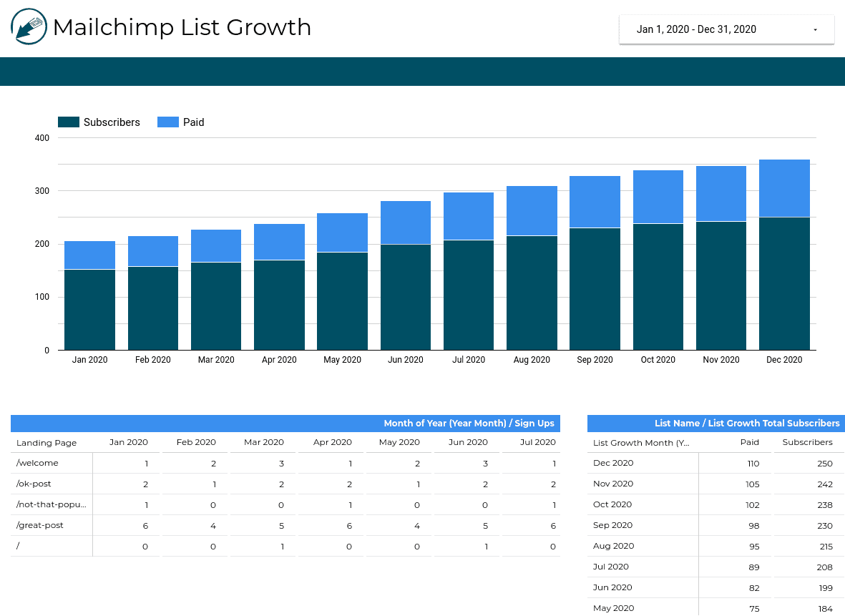Image resolution: width=845 pixels, height=616 pixels.
Task: Sort by the Subscribers column header in table
Action: coord(807,442)
